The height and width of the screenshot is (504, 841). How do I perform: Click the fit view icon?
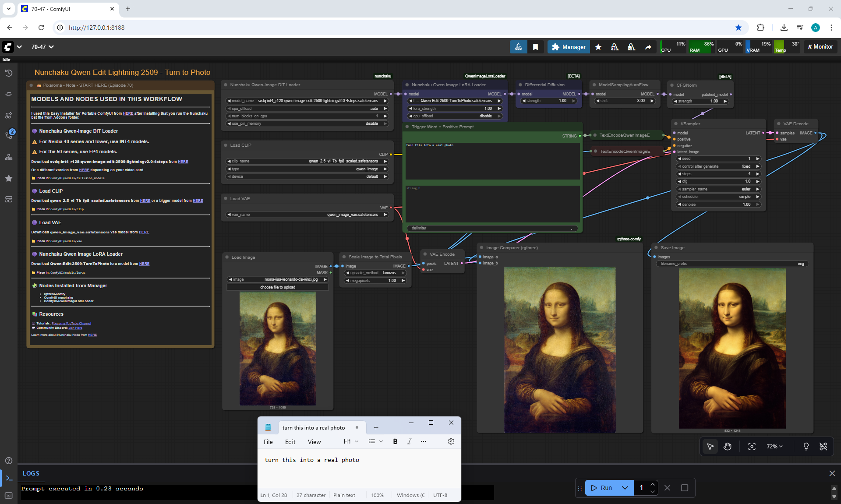[x=752, y=447]
